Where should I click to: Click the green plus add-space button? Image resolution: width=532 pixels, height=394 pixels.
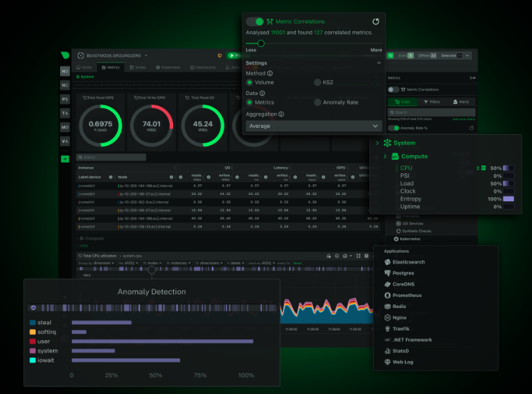pyautogui.click(x=65, y=159)
